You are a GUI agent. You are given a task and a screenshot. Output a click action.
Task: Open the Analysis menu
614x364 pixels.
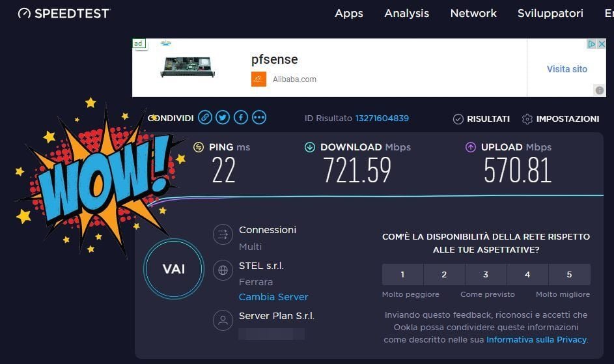point(406,14)
